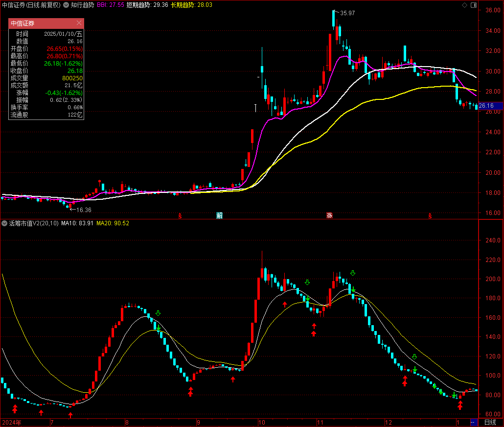Click the 涨 event marker icon
The height and width of the screenshot is (427, 504).
tap(330, 215)
